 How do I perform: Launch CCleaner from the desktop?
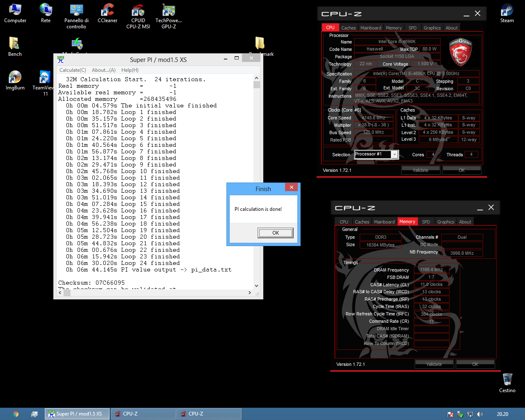(107, 13)
